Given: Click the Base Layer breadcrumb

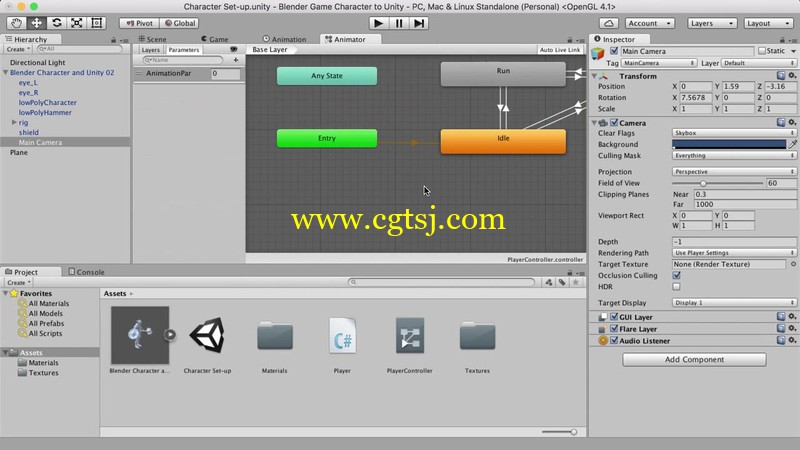Looking at the screenshot, I should coord(269,49).
